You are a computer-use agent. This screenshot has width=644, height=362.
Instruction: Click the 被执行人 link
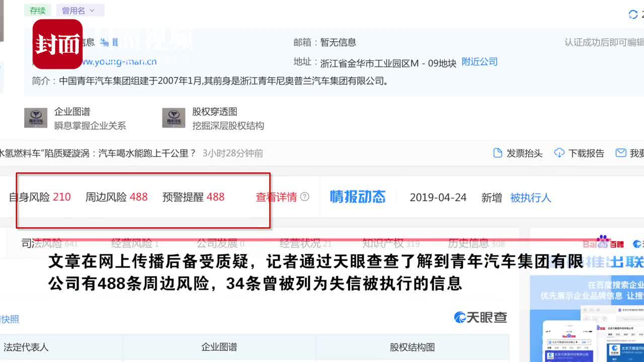[531, 198]
